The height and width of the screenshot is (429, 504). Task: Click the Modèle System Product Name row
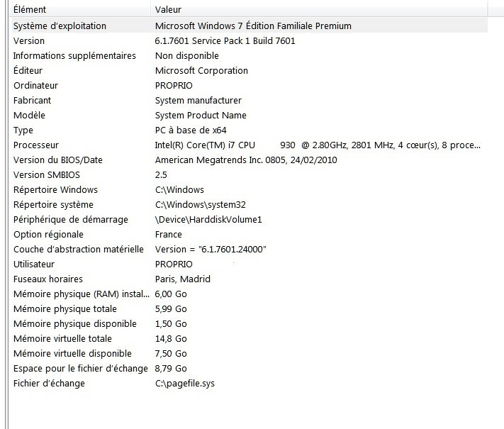30,116
